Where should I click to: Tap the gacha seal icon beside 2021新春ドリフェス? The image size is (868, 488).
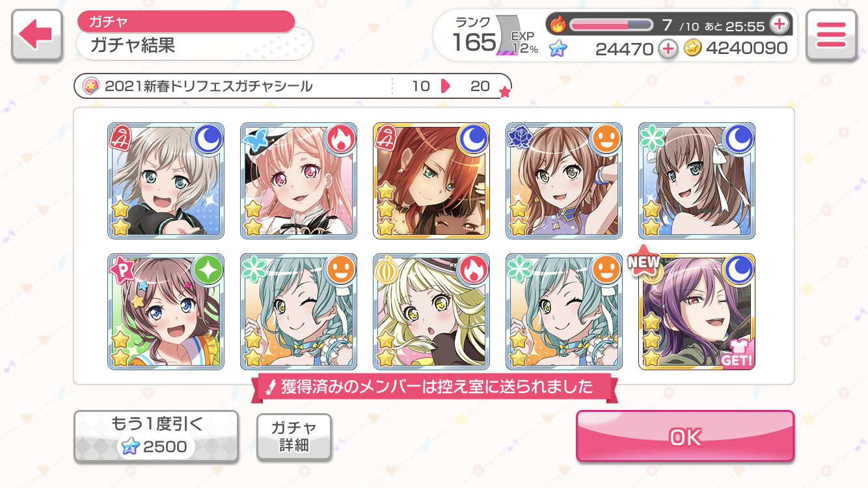92,86
